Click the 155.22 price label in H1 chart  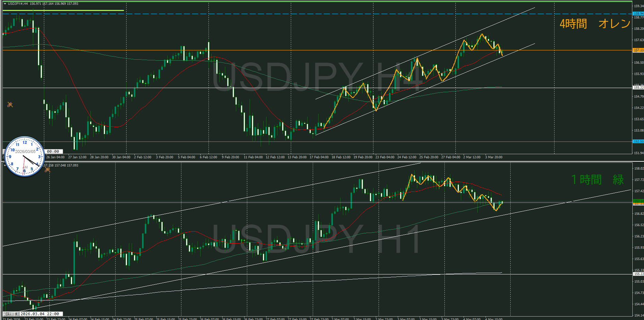tap(638, 274)
